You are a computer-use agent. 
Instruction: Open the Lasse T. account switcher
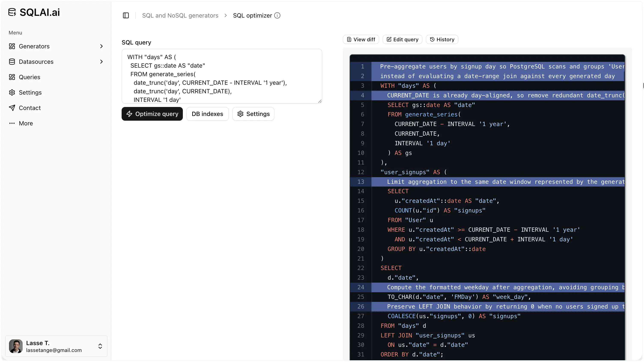tap(56, 346)
